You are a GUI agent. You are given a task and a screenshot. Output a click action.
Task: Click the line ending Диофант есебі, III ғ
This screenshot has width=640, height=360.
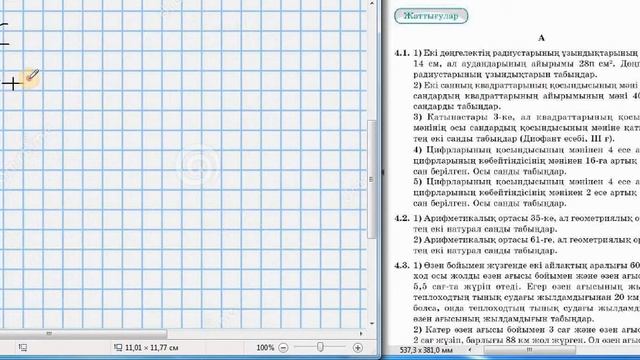(x=514, y=139)
